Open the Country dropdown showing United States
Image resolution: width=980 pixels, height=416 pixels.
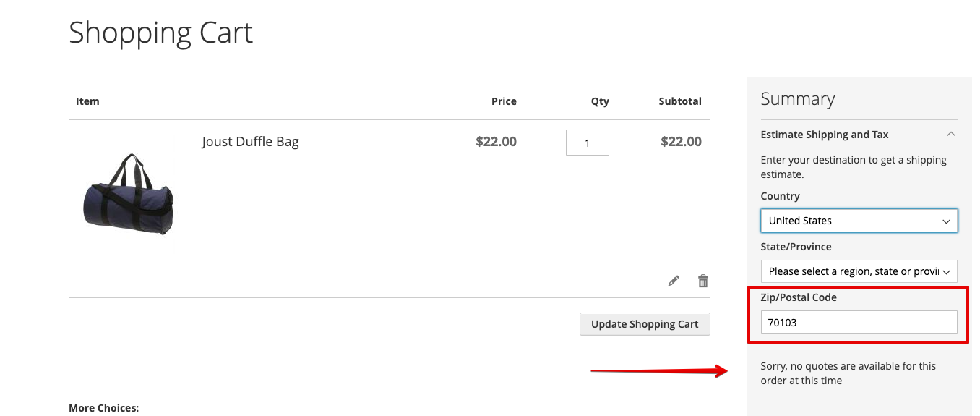tap(859, 221)
